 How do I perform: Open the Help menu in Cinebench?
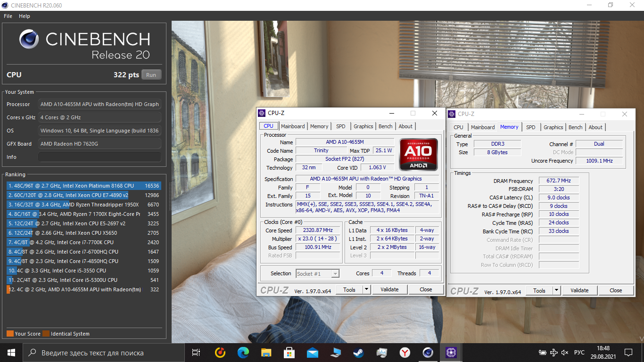[25, 16]
